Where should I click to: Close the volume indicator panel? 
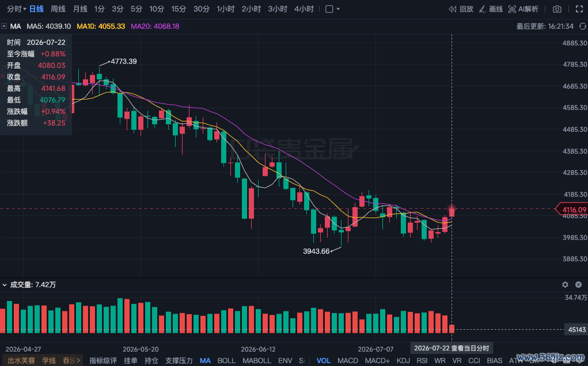click(579, 285)
